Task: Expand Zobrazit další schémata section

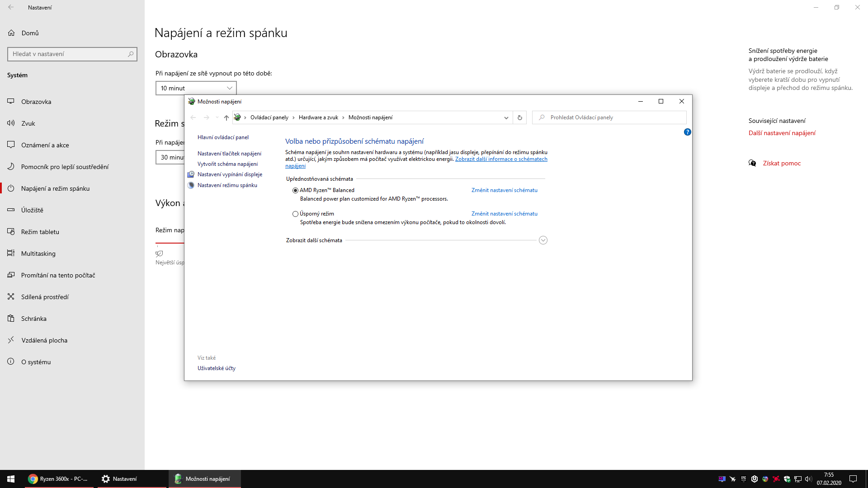Action: (543, 240)
